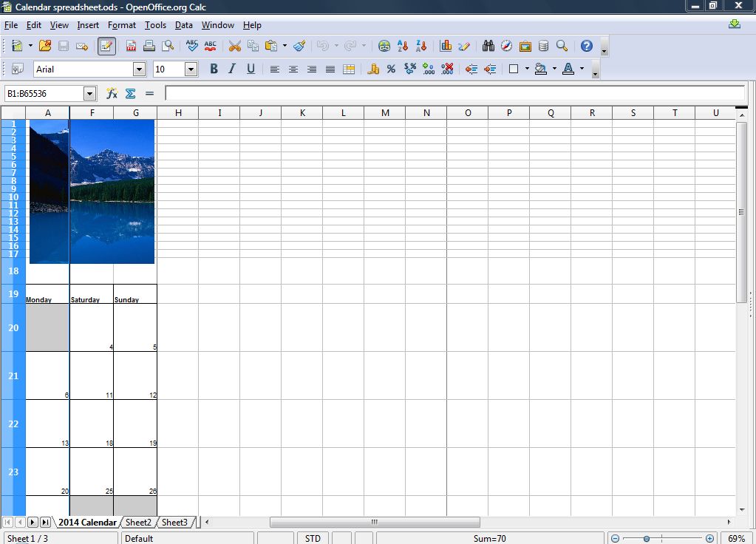Activate the Format Paintbrush
The width and height of the screenshot is (756, 544).
[x=299, y=46]
